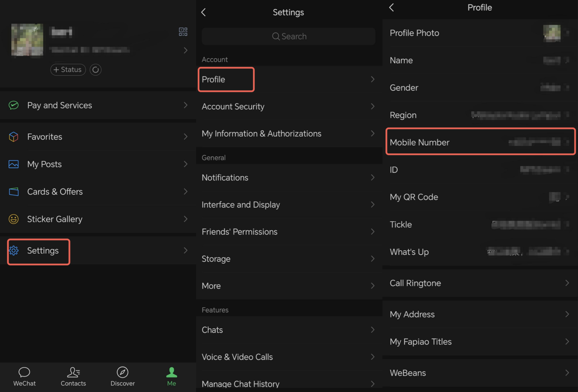
Task: Open My Address
Action: pyautogui.click(x=480, y=314)
